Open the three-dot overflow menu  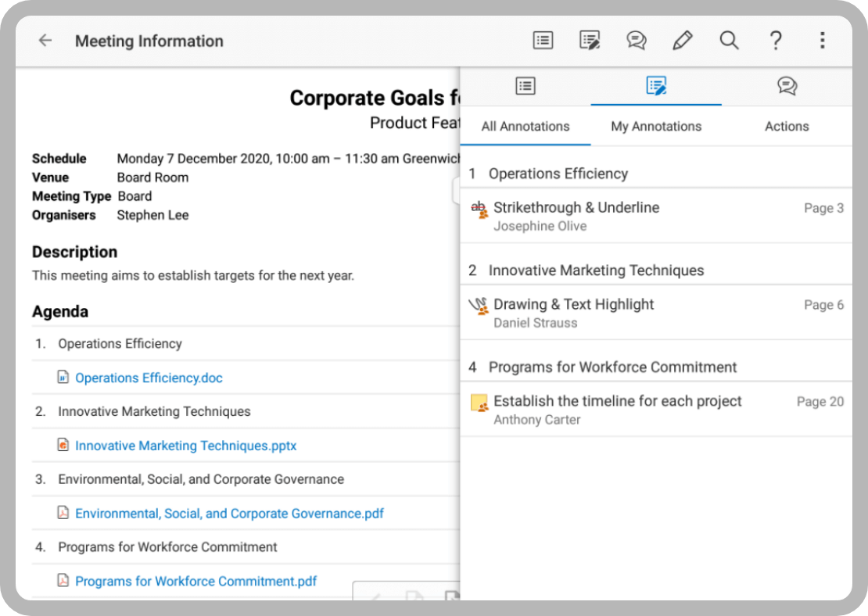tap(822, 41)
